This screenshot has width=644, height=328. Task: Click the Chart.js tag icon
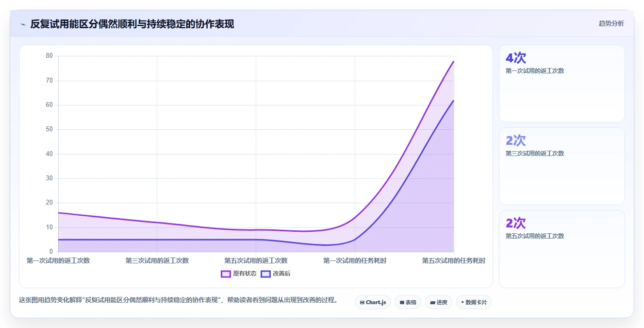coord(362,302)
